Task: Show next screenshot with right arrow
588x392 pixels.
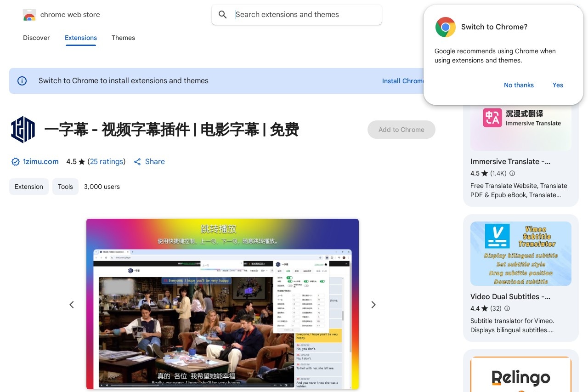Action: pyautogui.click(x=373, y=305)
